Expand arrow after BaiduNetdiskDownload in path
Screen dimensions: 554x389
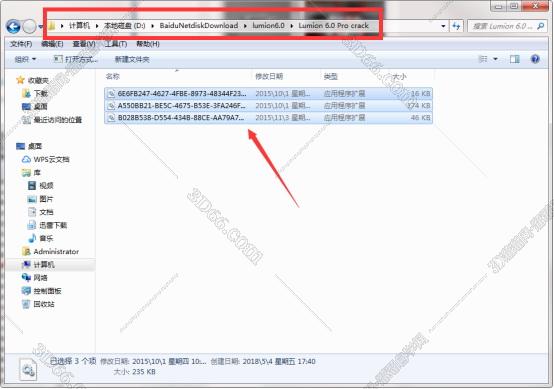coord(245,26)
